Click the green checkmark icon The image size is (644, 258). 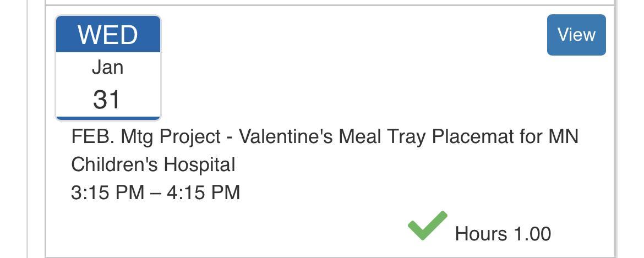click(x=427, y=226)
